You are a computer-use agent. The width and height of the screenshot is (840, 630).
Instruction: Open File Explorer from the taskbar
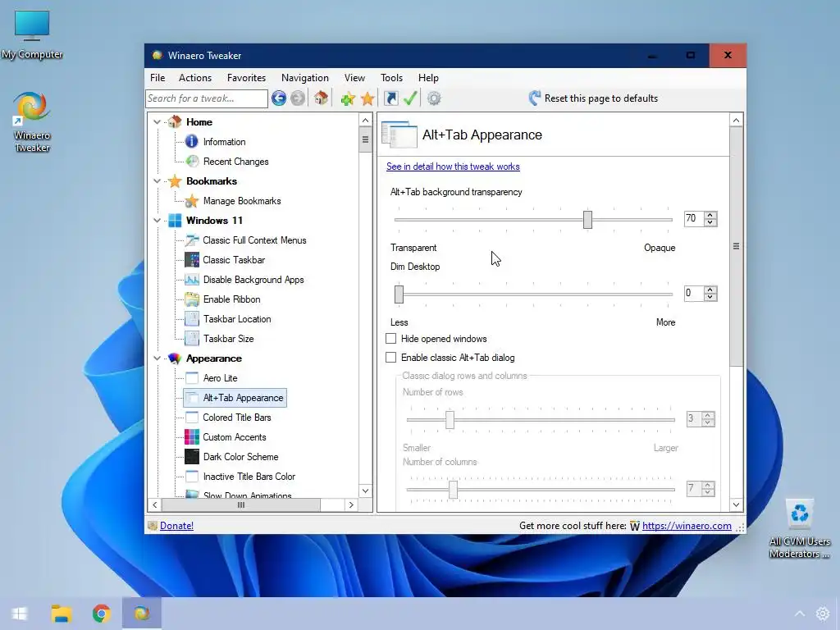[61, 614]
